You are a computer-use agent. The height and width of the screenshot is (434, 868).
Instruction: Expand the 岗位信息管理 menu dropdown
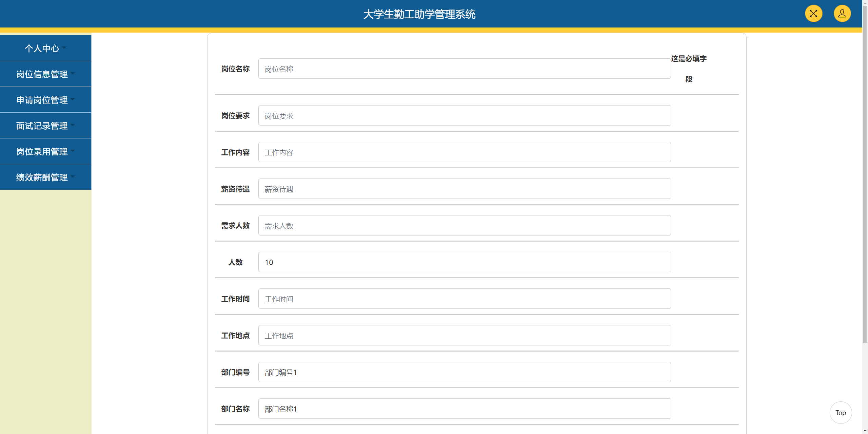pos(72,73)
